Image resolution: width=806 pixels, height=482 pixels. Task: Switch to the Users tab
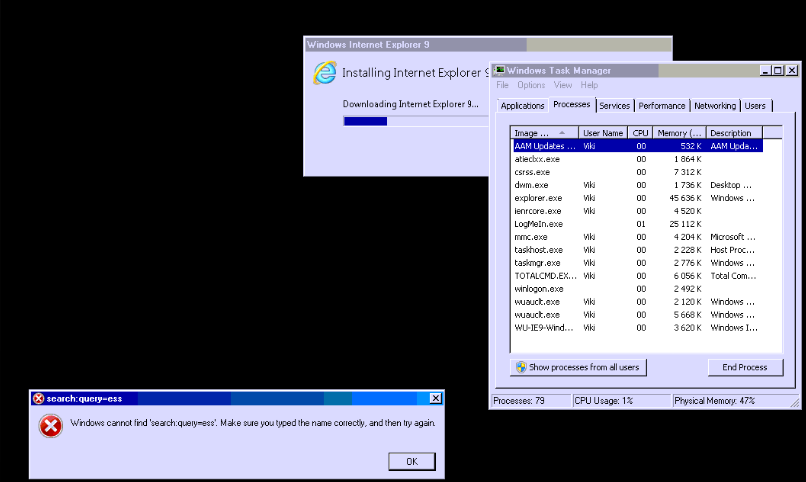tap(755, 106)
